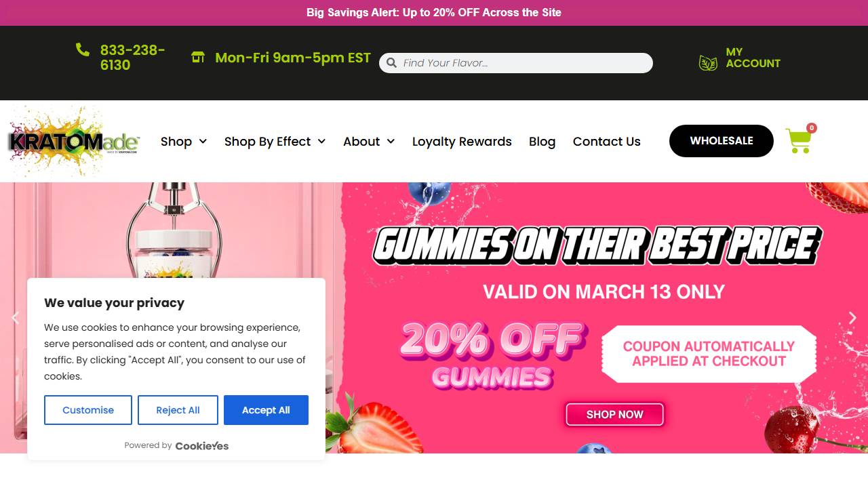
Task: Click the phone icon beside 833-238-6130
Action: [x=82, y=49]
